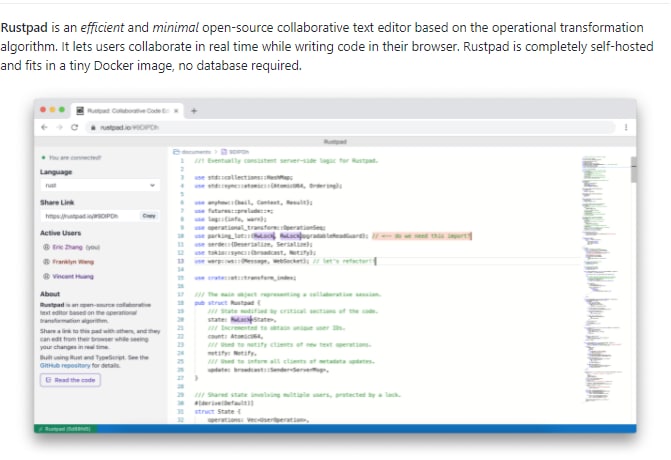Open the Language dropdown showing rust
This screenshot has width=671, height=460.
100,185
